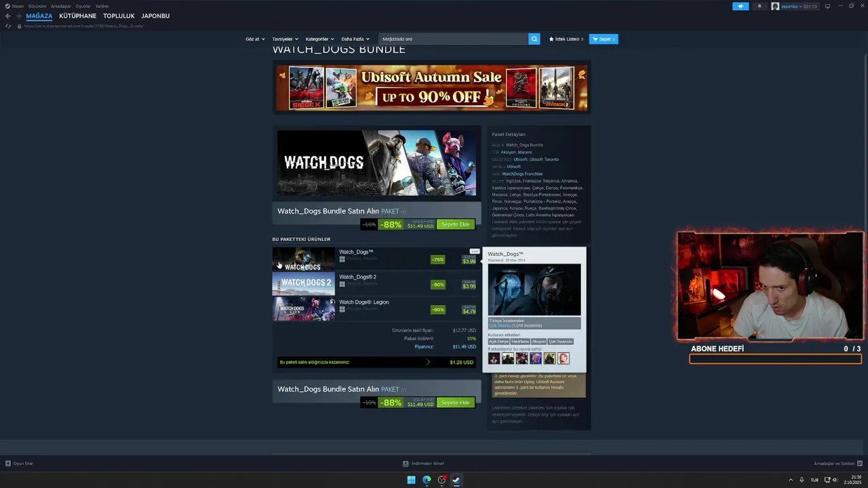This screenshot has height=488, width=868.
Task: Click the first friend avatar in popup
Action: 494,358
